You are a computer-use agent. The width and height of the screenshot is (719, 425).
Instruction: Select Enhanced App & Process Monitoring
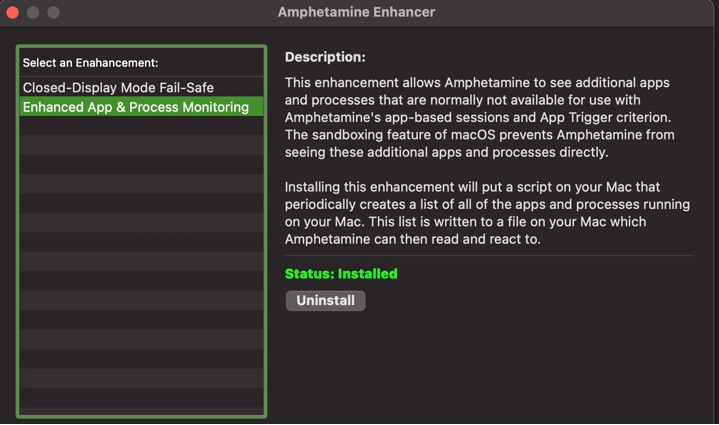tap(135, 107)
